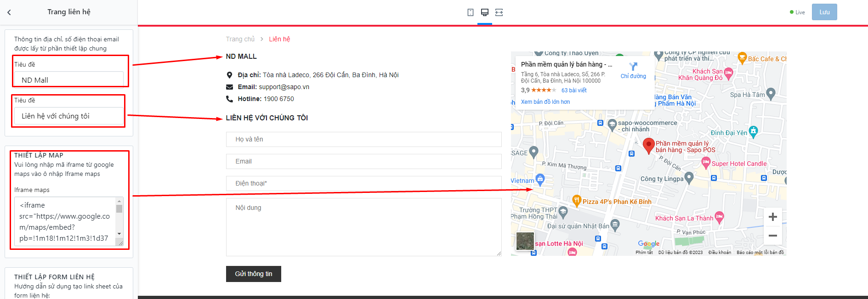Click the address location pin icon

(229, 75)
